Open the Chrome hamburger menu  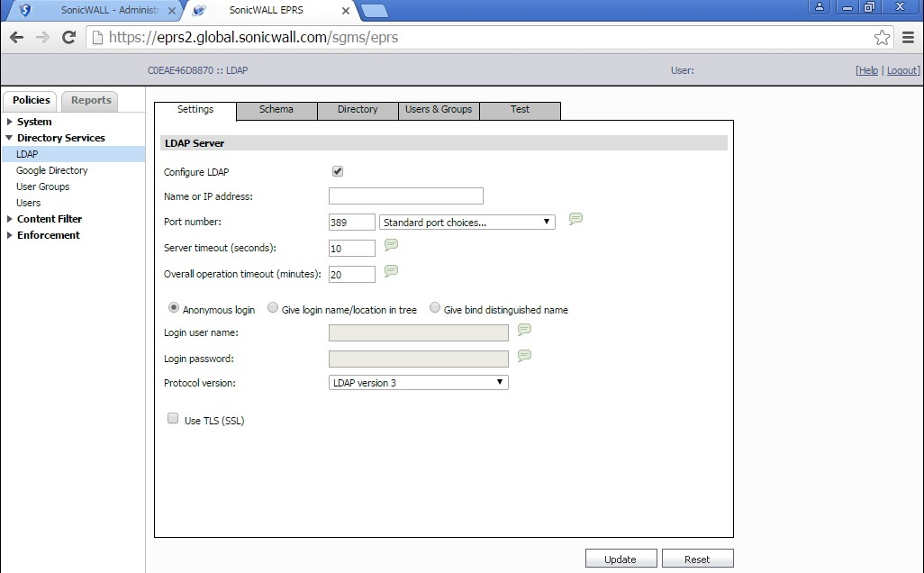click(x=908, y=38)
